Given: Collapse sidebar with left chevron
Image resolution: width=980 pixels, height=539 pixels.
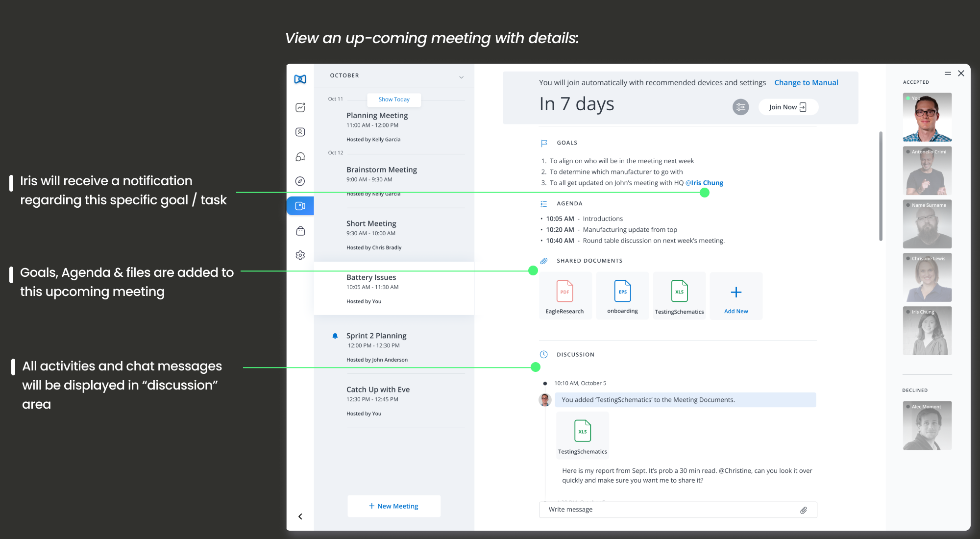Looking at the screenshot, I should (300, 516).
